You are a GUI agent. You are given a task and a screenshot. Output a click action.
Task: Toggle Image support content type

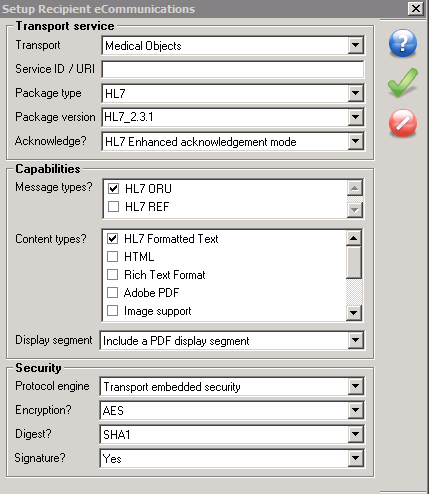[112, 310]
